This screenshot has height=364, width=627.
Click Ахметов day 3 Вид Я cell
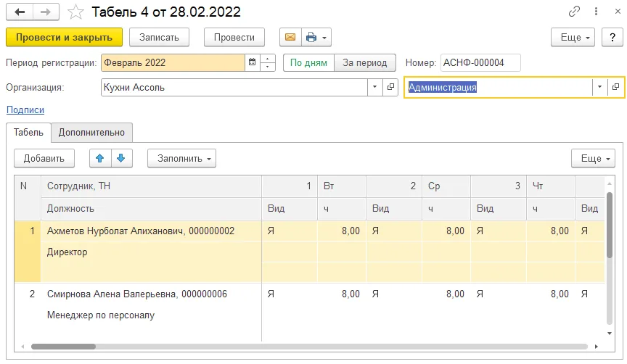point(499,231)
